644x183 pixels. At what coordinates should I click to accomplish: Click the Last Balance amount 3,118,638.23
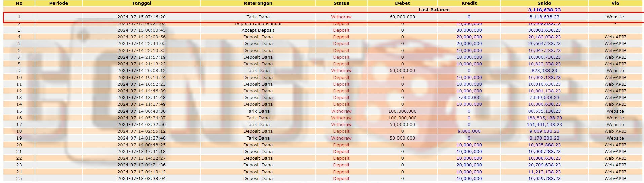pos(544,10)
